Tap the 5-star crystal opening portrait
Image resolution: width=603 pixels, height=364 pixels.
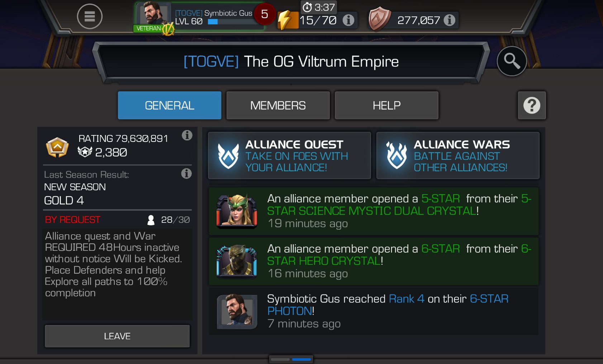click(x=237, y=211)
